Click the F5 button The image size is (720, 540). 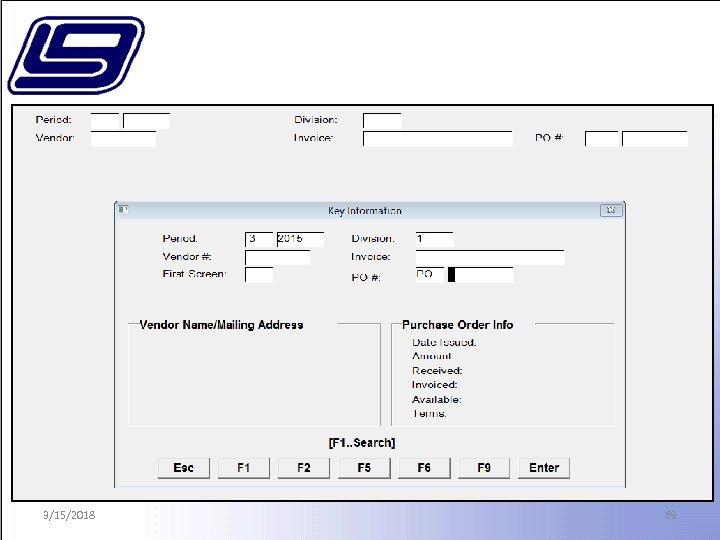[364, 468]
